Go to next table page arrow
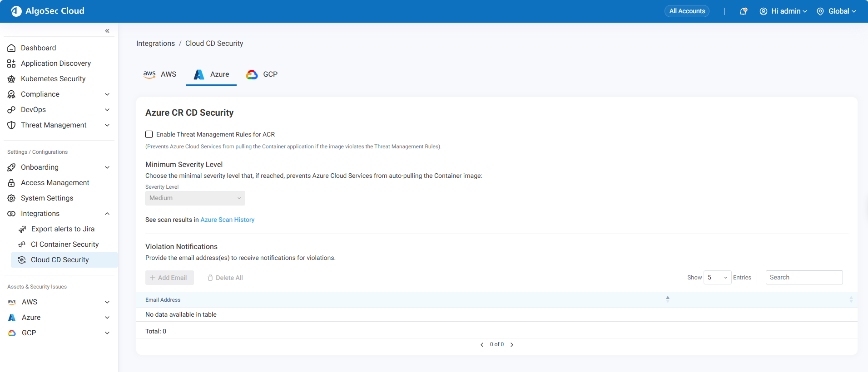The height and width of the screenshot is (372, 868). pos(512,345)
